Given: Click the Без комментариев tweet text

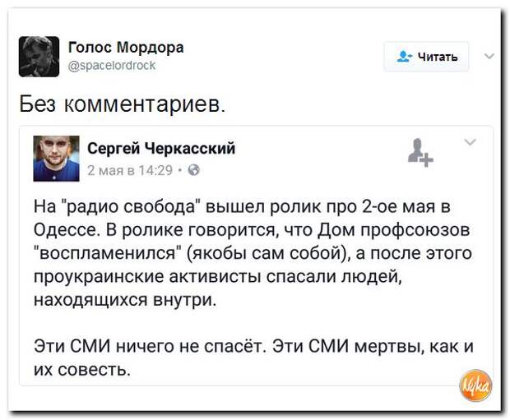Looking at the screenshot, I should click(122, 104).
